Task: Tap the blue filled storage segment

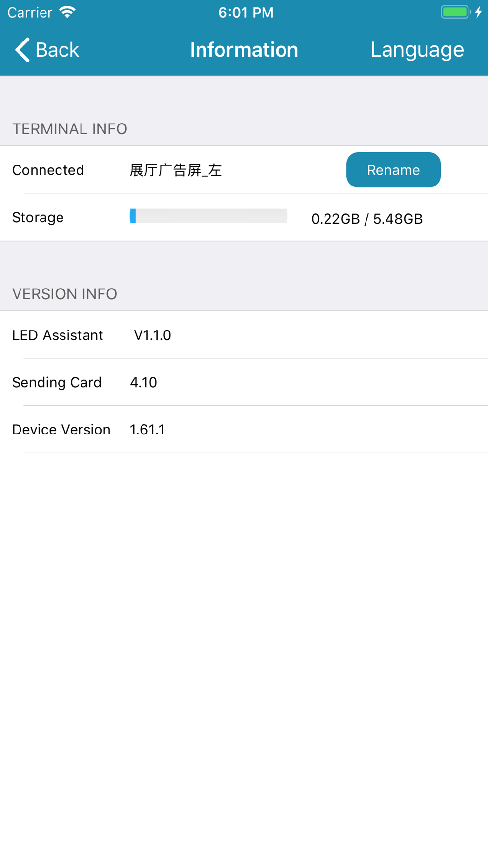Action: pos(133,216)
